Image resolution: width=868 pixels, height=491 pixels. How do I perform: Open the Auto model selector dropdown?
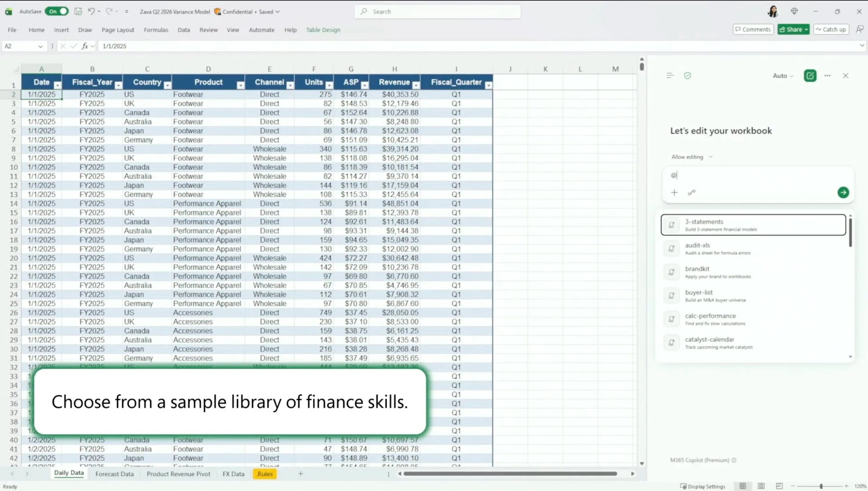[783, 76]
